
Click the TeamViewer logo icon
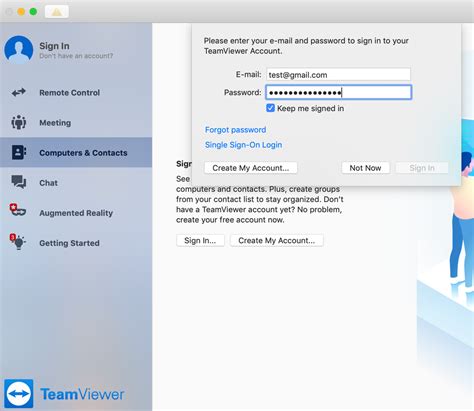19,394
